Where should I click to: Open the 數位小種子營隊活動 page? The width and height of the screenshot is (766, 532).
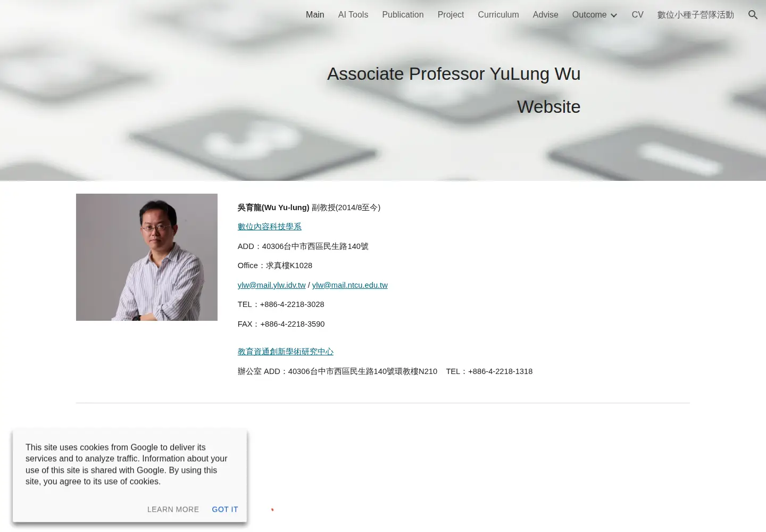(696, 15)
